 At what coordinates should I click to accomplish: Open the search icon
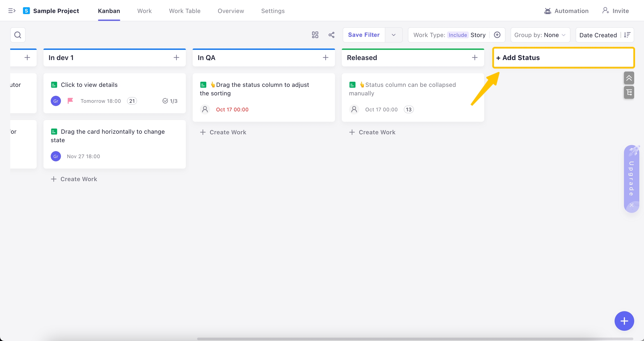pyautogui.click(x=18, y=35)
